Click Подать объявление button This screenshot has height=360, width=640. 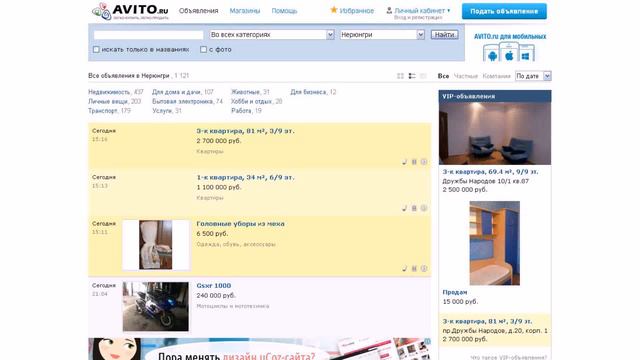(x=504, y=11)
